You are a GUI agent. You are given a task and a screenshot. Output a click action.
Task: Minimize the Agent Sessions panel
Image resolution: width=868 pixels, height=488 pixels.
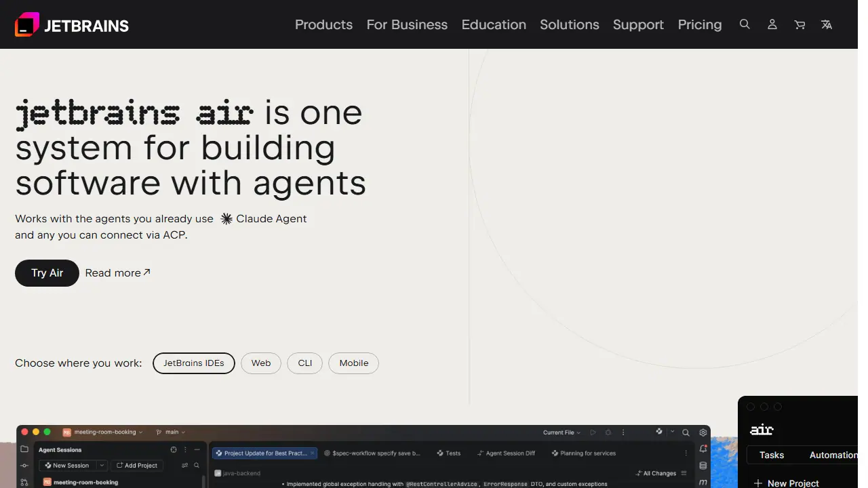coord(197,449)
